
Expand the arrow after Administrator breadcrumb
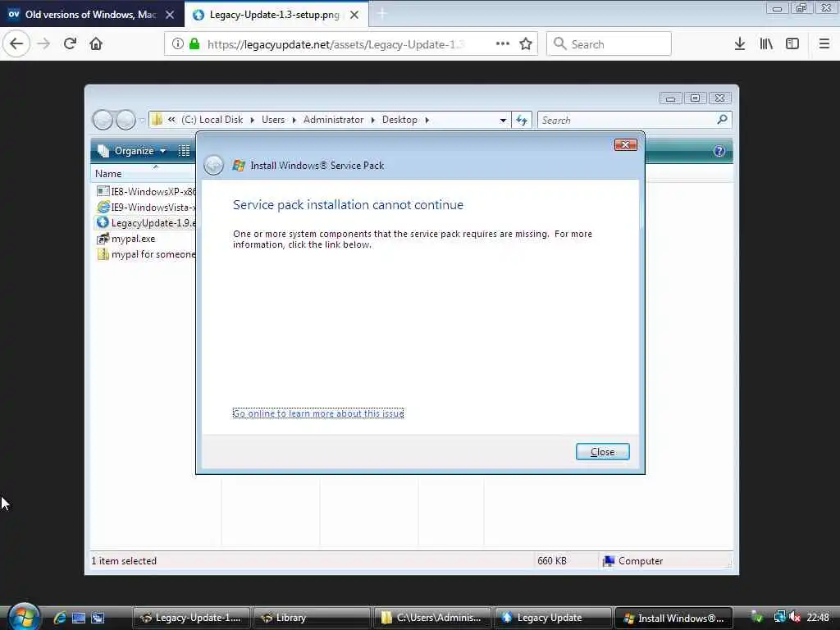(x=373, y=120)
